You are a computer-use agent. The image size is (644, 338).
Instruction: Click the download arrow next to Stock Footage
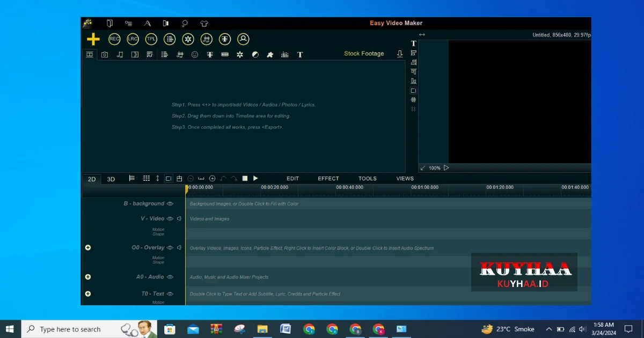tap(400, 54)
